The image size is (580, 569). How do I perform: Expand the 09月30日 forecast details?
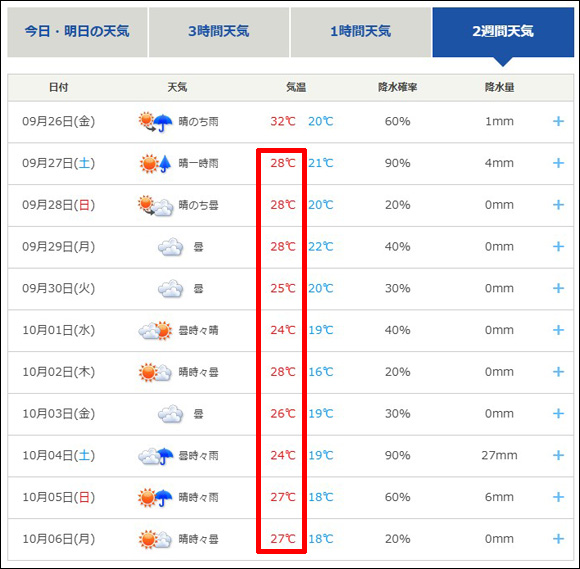(x=558, y=288)
